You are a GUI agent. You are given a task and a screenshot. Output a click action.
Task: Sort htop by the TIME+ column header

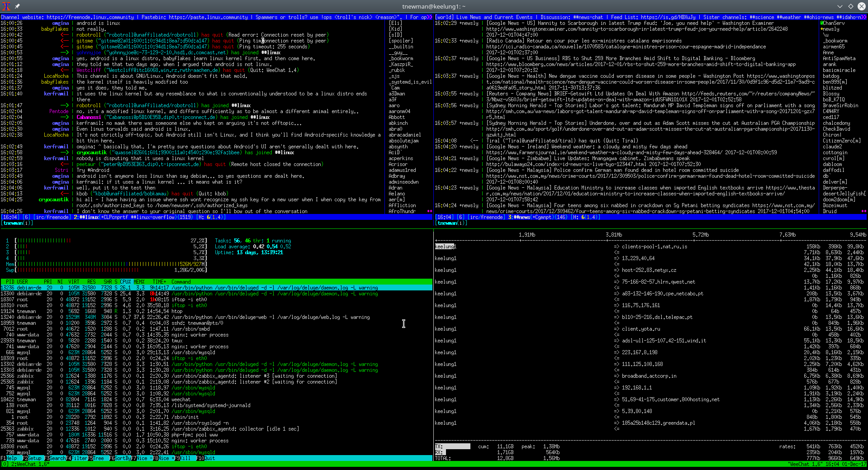pos(159,282)
